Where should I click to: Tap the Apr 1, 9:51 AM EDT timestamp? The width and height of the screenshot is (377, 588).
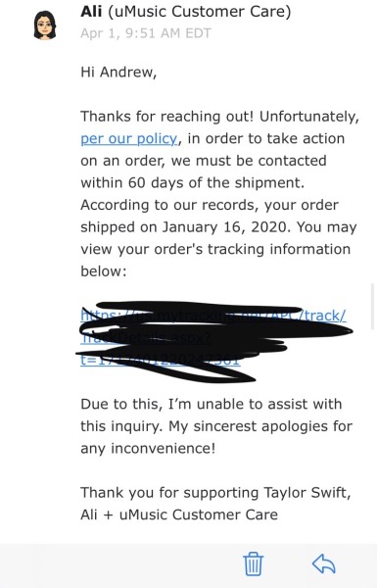(x=146, y=33)
